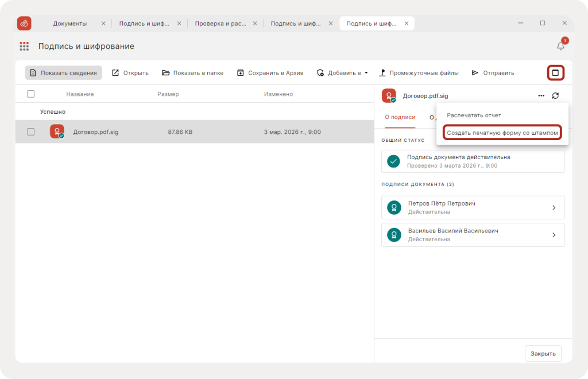Viewport: 588px width, 379px height.
Task: Select Создать печатную форму со штампом
Action: [x=502, y=133]
